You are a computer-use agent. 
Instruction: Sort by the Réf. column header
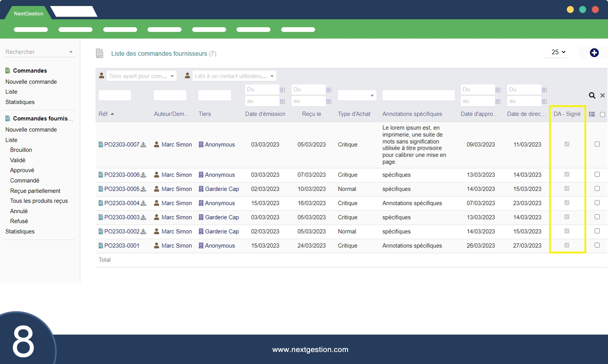coord(106,114)
